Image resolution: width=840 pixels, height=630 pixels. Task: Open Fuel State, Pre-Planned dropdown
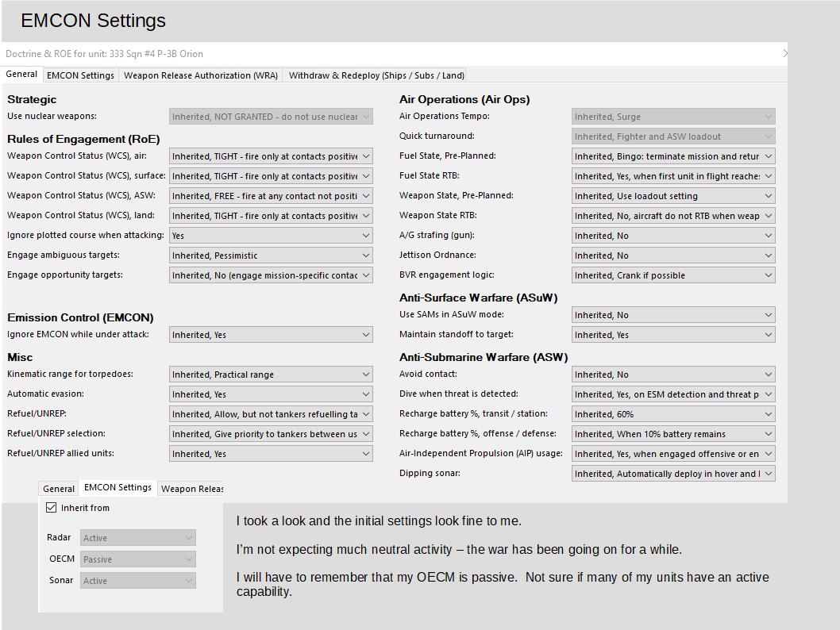pos(673,156)
